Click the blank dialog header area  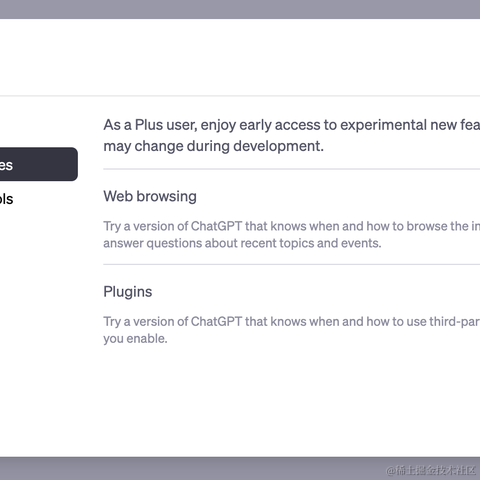[240, 57]
